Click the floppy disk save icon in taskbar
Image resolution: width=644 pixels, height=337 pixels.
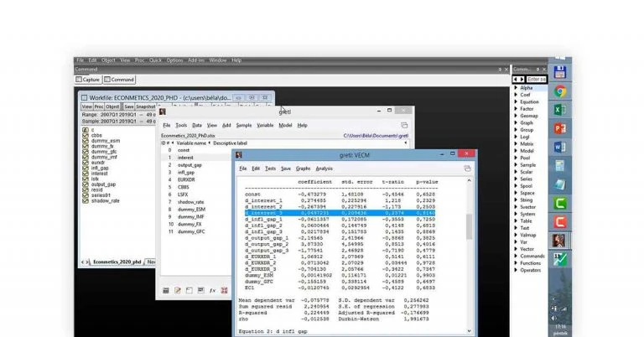(x=560, y=73)
